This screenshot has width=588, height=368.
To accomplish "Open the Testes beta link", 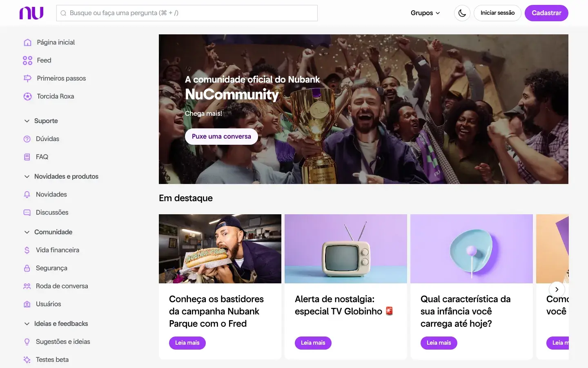I will (52, 360).
